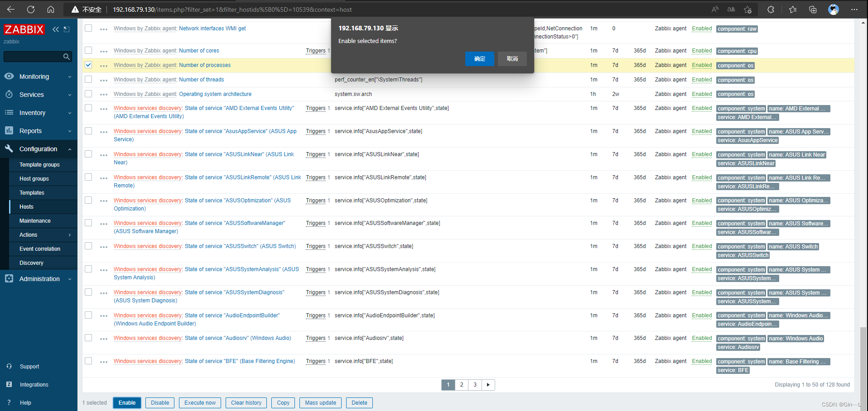Image resolution: width=868 pixels, height=411 pixels.
Task: Check the Number of cores item
Action: tap(88, 50)
